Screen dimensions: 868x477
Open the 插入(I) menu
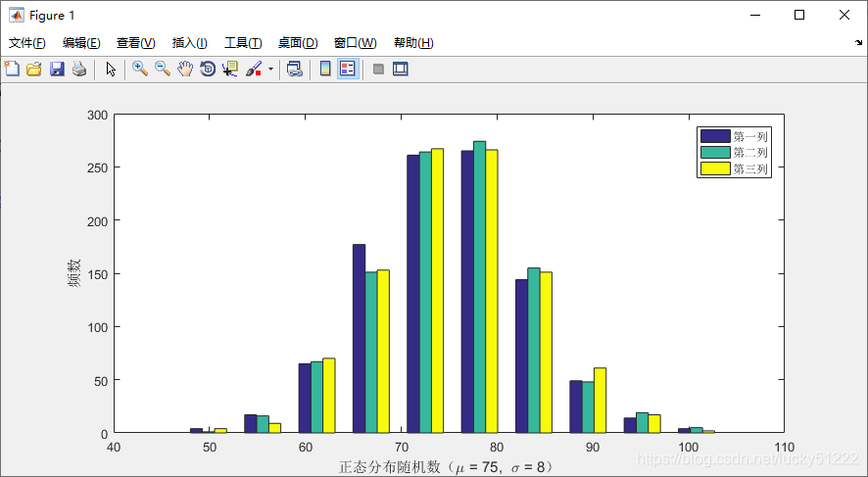(189, 43)
